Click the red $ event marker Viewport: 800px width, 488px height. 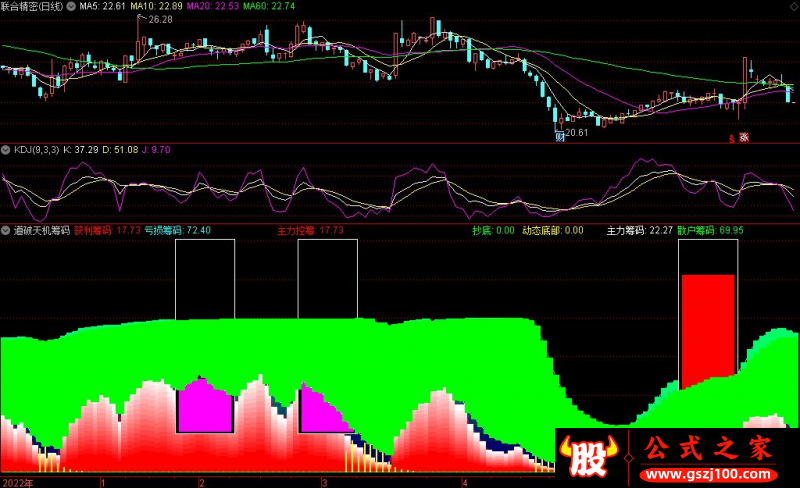731,139
